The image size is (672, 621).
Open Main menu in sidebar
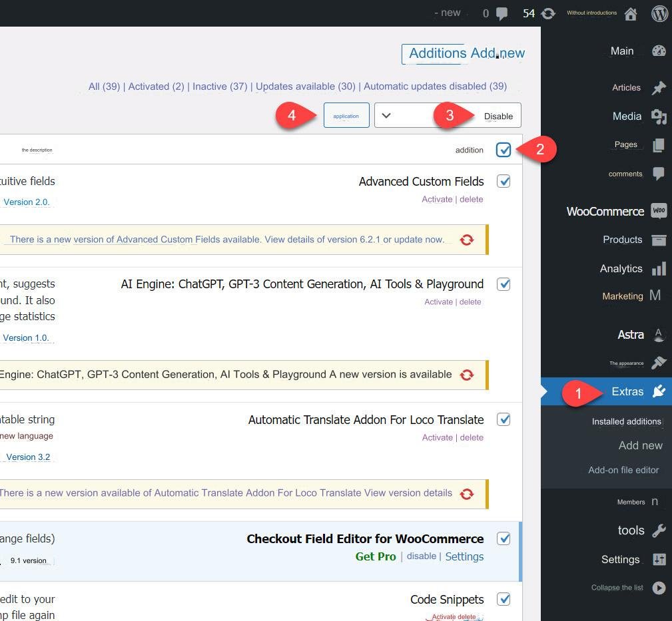pyautogui.click(x=622, y=51)
